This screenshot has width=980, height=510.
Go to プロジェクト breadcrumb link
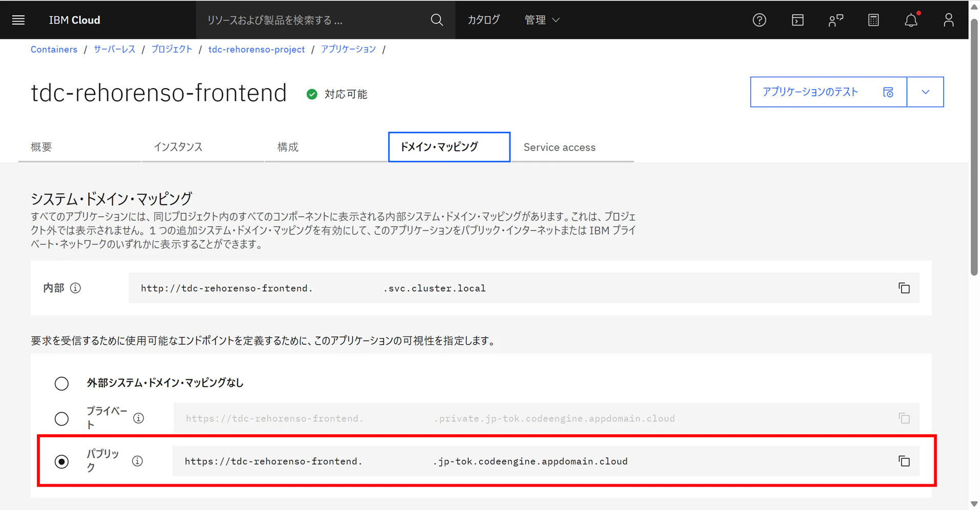point(172,50)
